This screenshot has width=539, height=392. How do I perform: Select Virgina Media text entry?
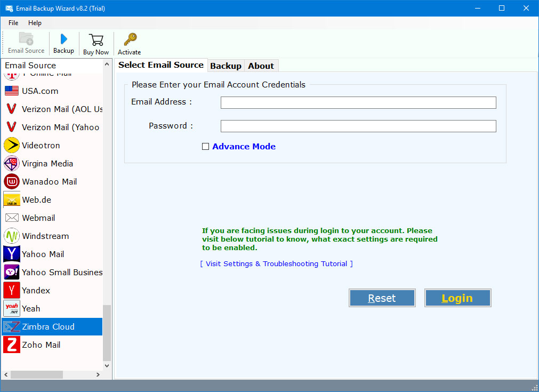(x=47, y=164)
